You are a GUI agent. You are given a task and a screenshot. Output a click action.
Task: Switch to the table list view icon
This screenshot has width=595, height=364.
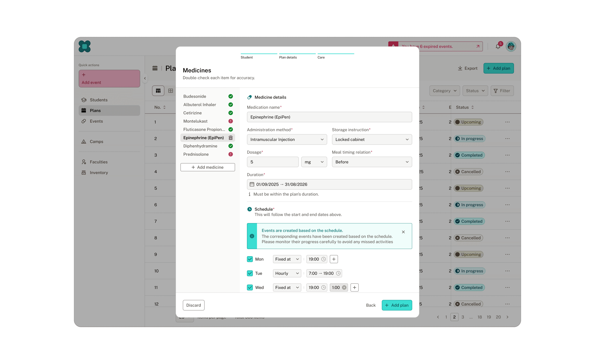coord(158,91)
